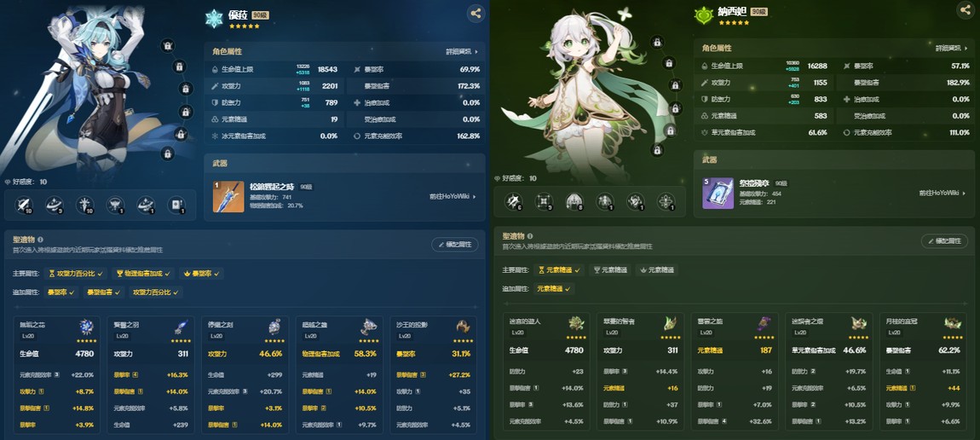Screen dimensions: 980x440
Task: Click the share icon on Eula's panel
Action: coord(476,13)
